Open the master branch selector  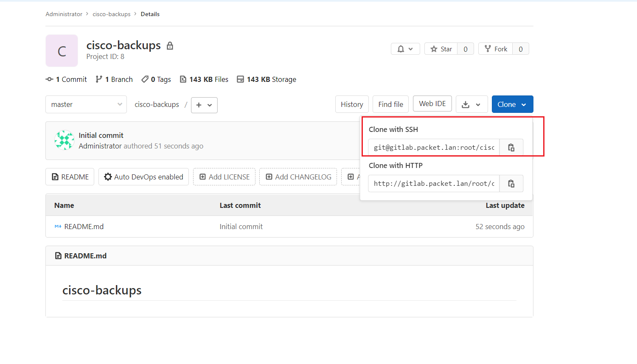[x=86, y=104]
